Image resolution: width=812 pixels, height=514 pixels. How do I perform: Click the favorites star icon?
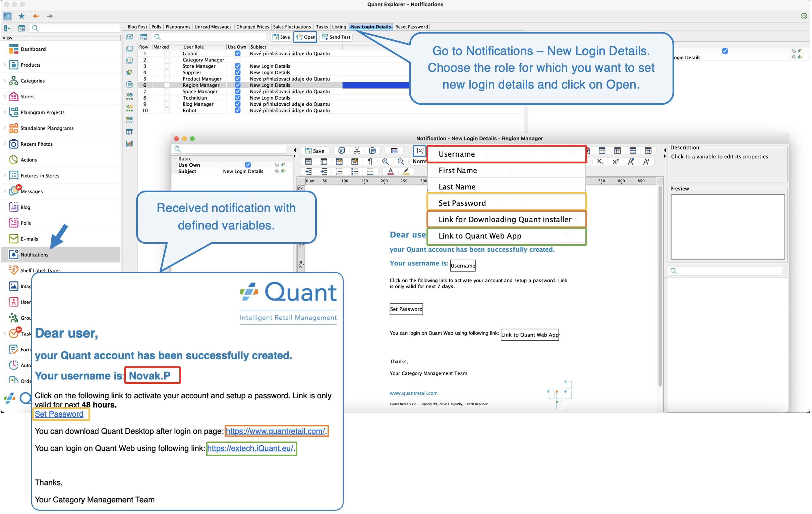point(21,16)
